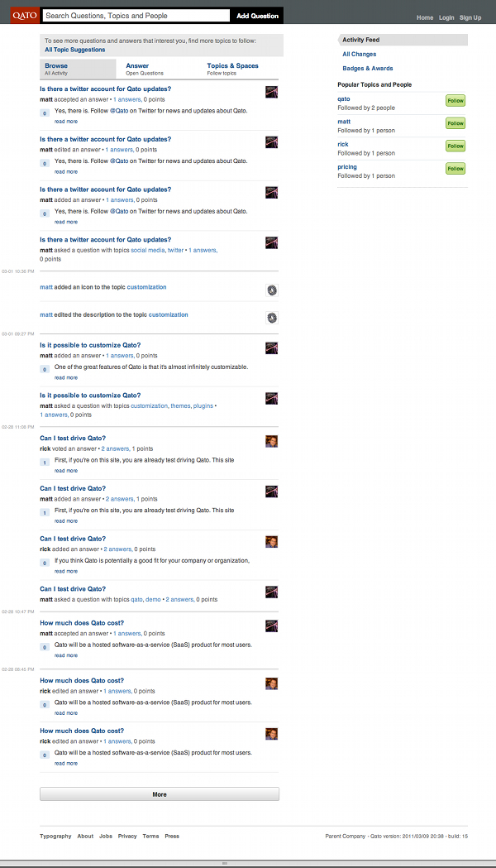Click matt's avatar on the 'How much does Qato cost?' accepted answer
Viewport: 496px width, 868px height.
click(271, 626)
